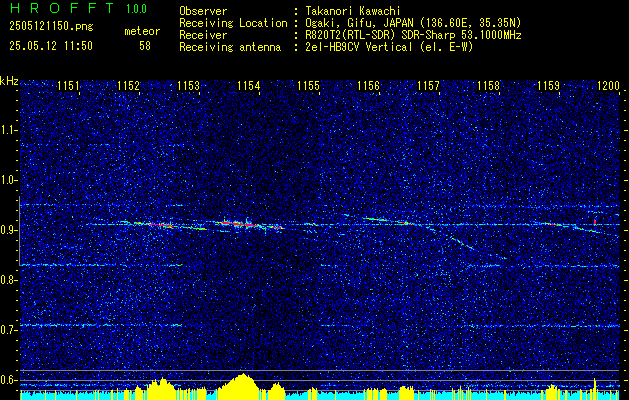The width and height of the screenshot is (629, 400).
Task: Click the red echo after 1152
Action: click(x=154, y=225)
